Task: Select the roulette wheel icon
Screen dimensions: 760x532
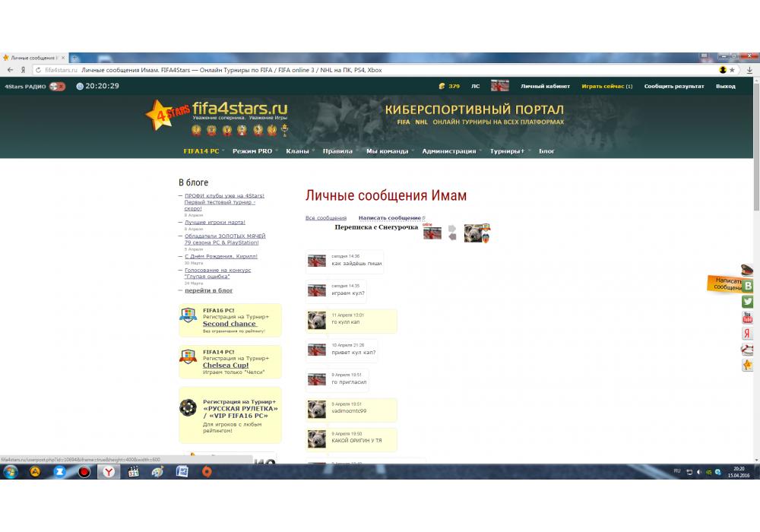Action: click(x=188, y=407)
